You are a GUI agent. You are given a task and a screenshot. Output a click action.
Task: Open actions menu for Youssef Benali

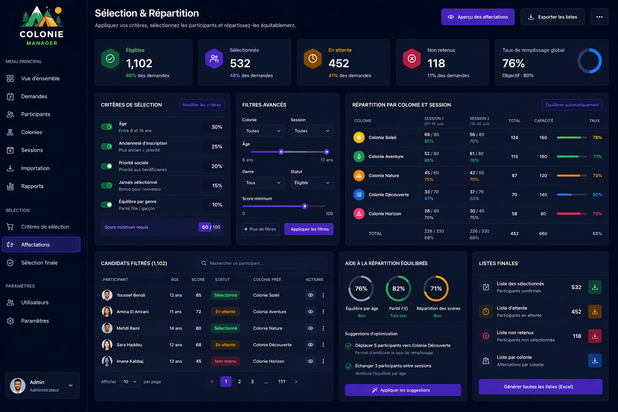[323, 295]
